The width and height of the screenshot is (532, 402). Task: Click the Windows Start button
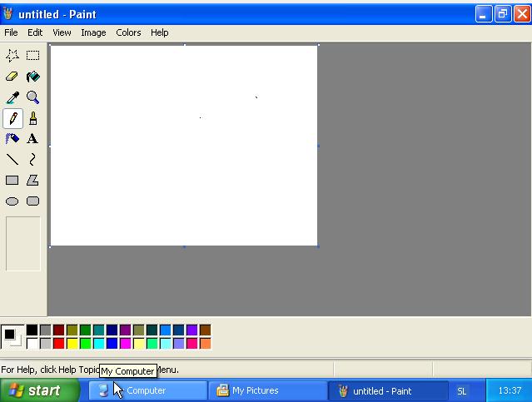click(40, 390)
